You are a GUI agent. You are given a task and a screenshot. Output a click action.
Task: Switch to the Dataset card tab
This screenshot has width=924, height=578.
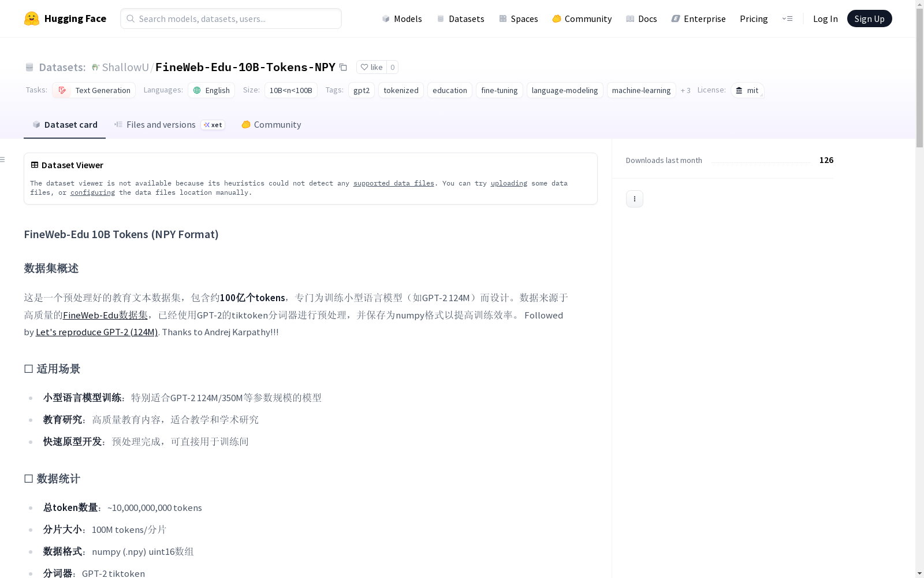point(65,125)
